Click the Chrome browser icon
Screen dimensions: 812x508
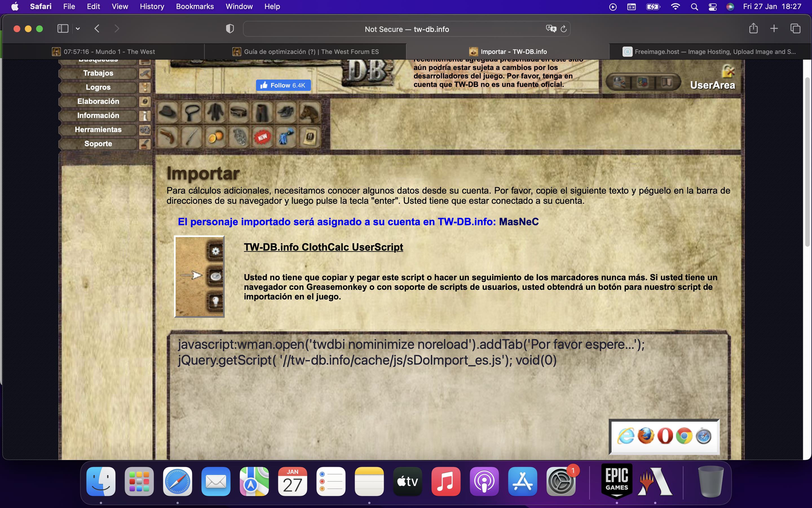point(685,436)
